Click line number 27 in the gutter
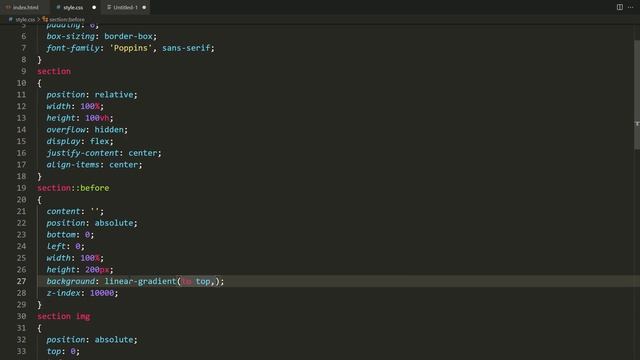Screen dimensions: 640x360 21,281
